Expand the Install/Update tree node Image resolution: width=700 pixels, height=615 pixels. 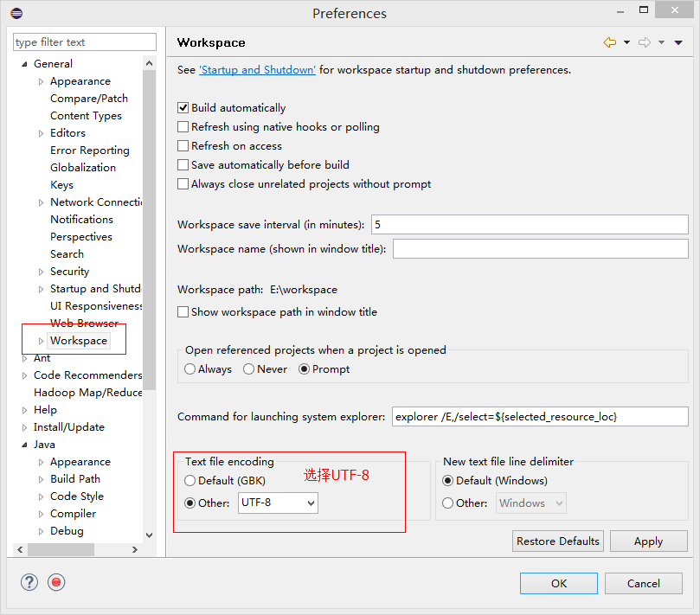pos(24,427)
